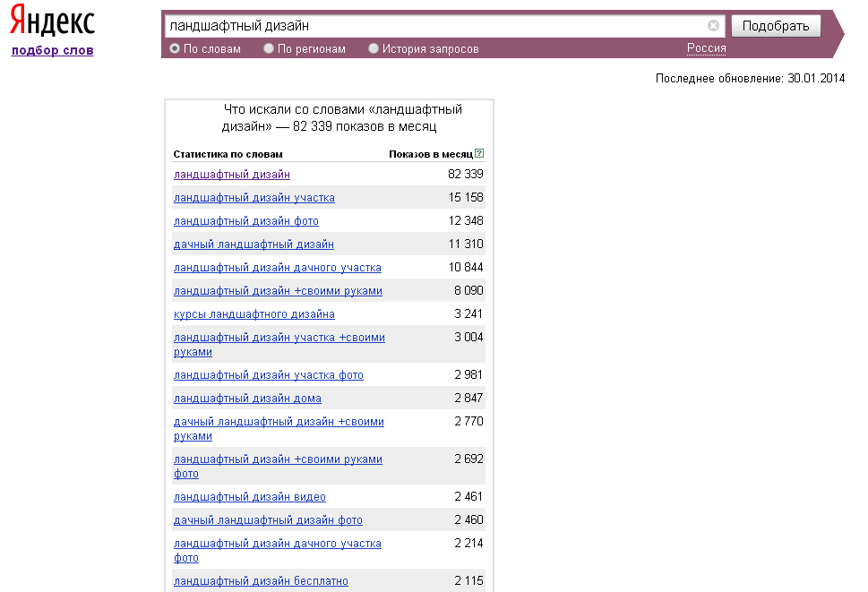The height and width of the screenshot is (592, 868).
Task: Click the 2 461 impressions value
Action: [x=468, y=496]
